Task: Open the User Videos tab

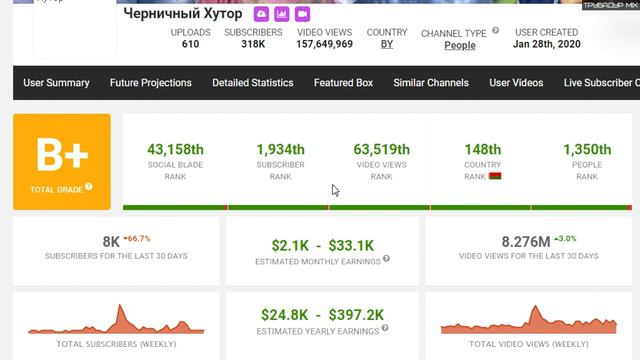Action: (x=516, y=83)
